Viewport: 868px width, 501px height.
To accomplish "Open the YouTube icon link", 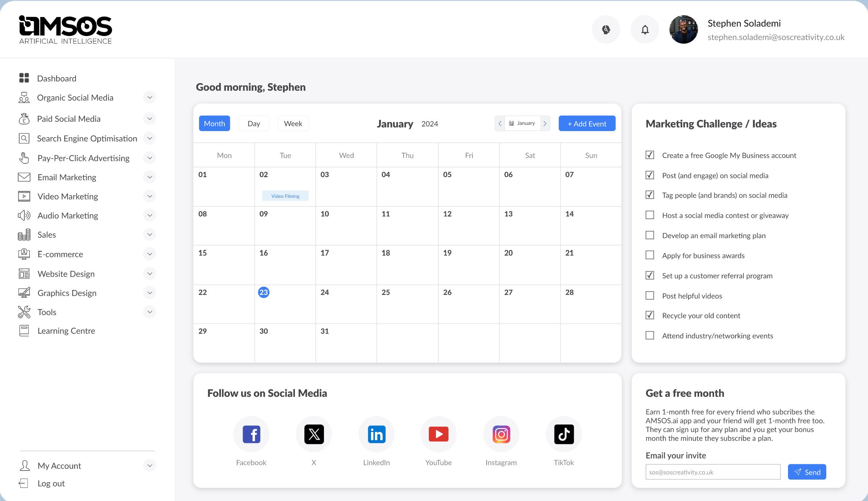I will [438, 434].
